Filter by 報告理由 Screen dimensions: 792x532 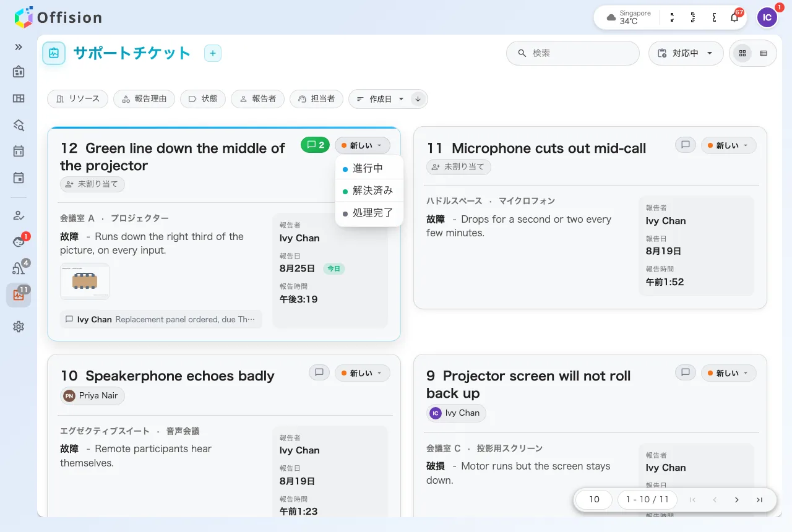coord(144,99)
